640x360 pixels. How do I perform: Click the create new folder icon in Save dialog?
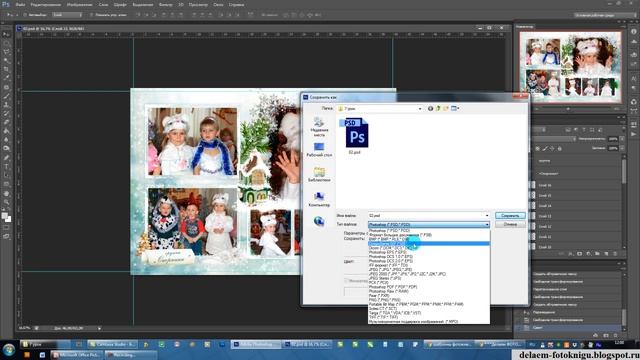point(446,109)
